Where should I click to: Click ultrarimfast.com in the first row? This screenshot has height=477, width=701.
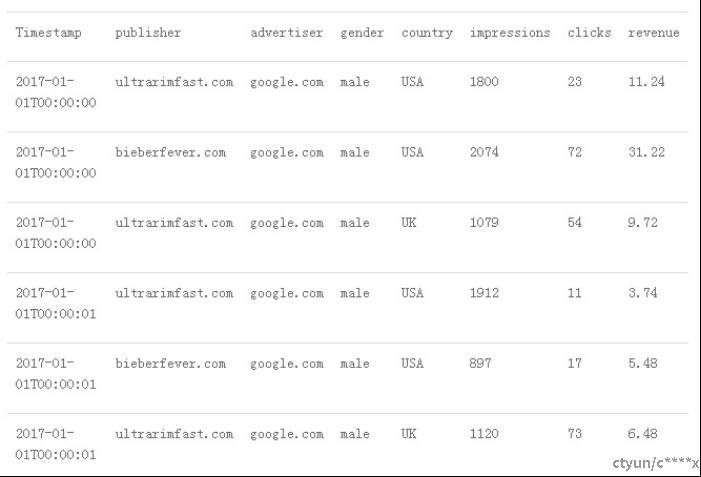(x=174, y=82)
